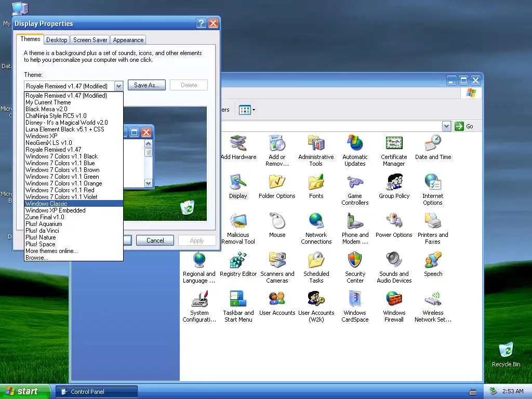The width and height of the screenshot is (532, 399).
Task: Click the keyboard tray icon
Action: click(x=473, y=392)
